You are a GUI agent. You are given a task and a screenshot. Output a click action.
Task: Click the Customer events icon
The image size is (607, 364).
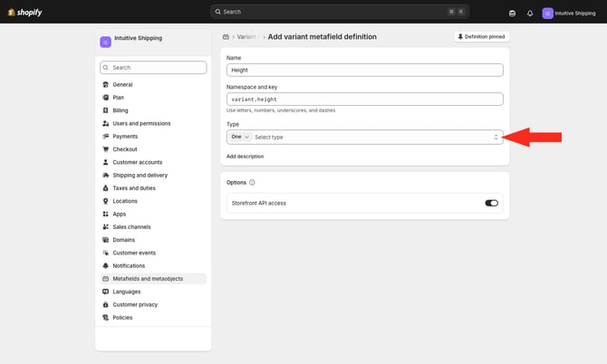click(105, 253)
